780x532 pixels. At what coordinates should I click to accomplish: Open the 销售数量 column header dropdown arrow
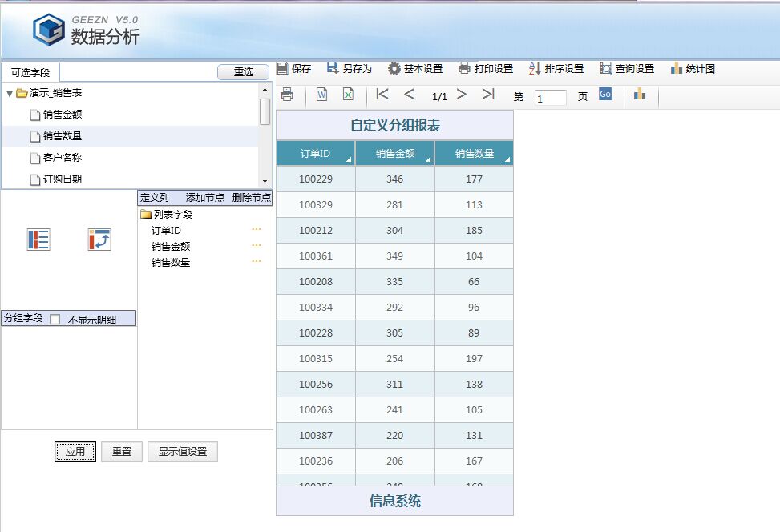coord(507,159)
